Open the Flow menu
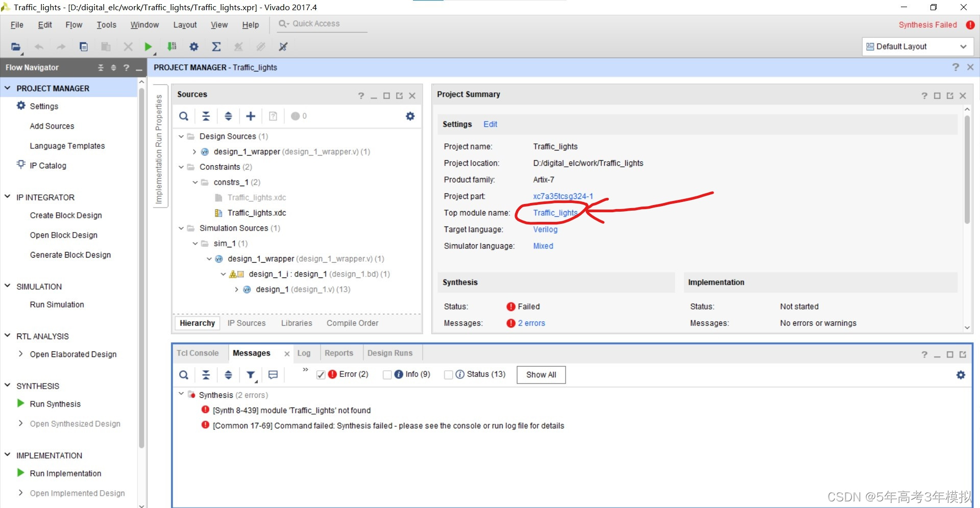980x508 pixels. 74,25
